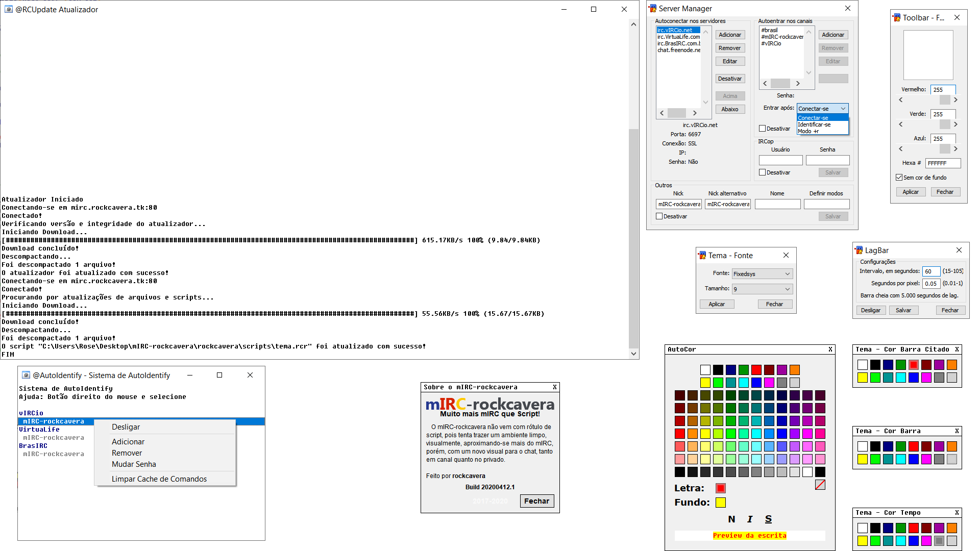Click the left arrow of the Verde scrollbar

coord(901,124)
